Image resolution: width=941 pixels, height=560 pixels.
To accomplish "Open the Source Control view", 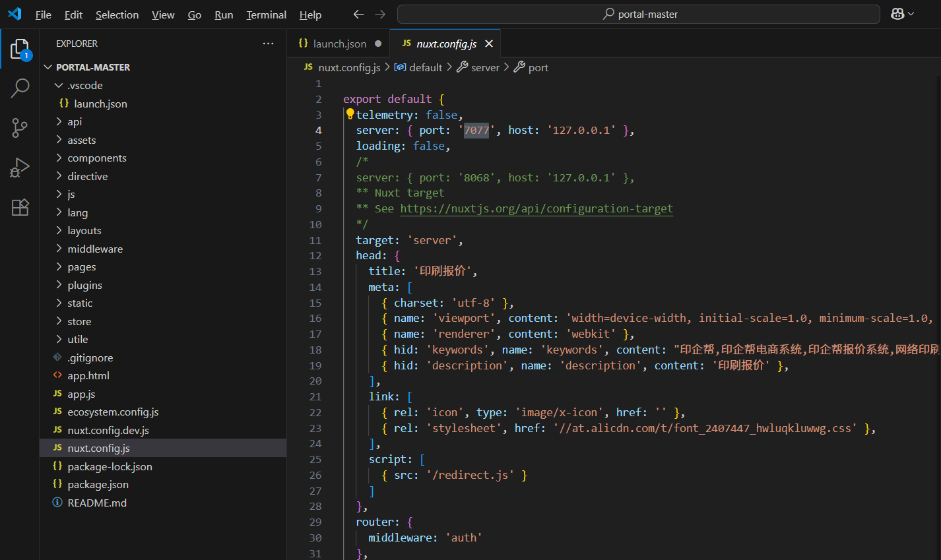I will point(20,128).
